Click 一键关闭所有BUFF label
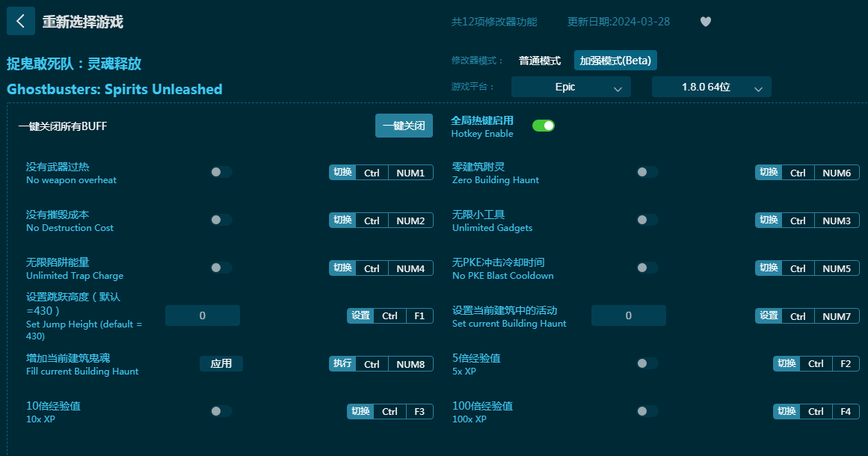868x456 pixels. tap(63, 126)
